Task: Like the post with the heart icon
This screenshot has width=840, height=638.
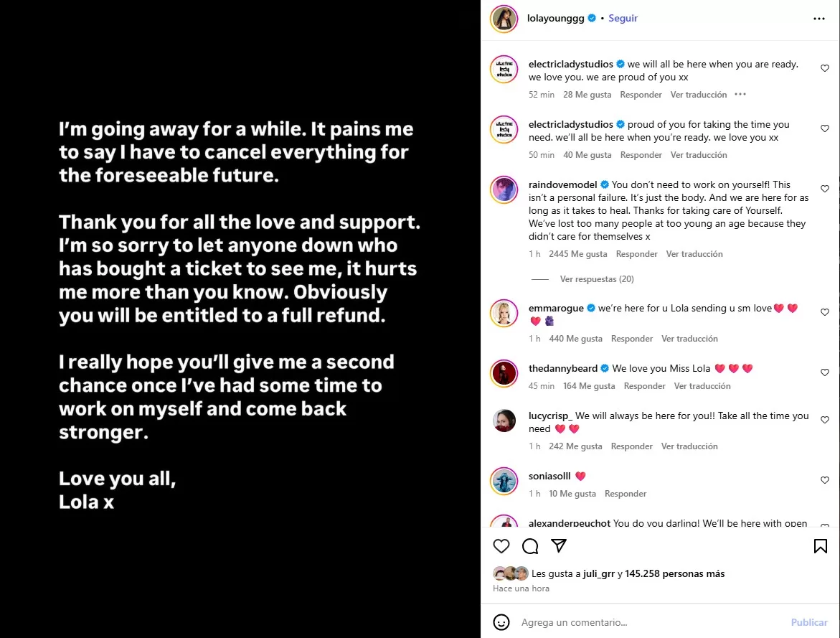Action: point(501,546)
